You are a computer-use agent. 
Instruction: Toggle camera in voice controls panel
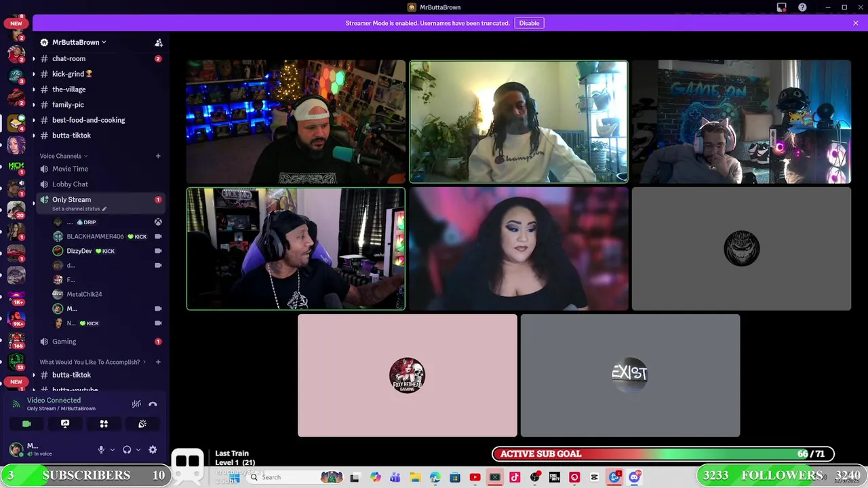(26, 424)
